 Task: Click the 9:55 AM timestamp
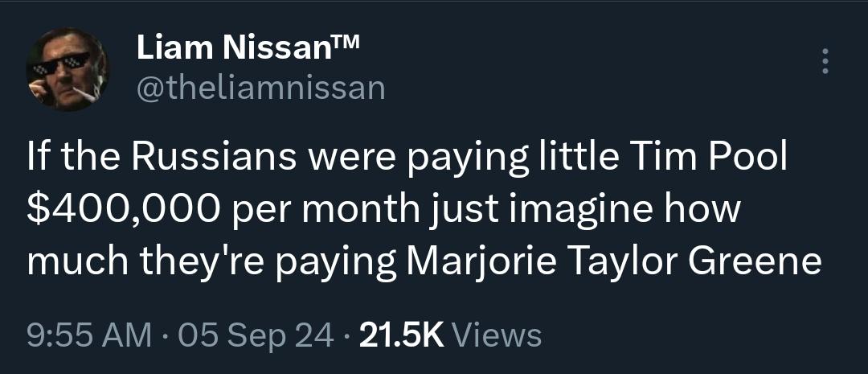89,335
